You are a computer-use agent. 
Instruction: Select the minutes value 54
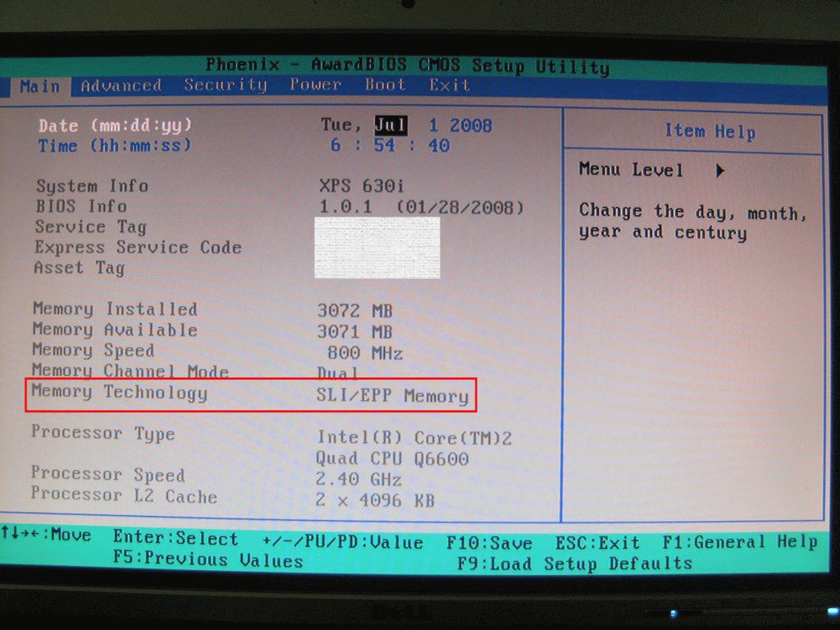point(384,145)
